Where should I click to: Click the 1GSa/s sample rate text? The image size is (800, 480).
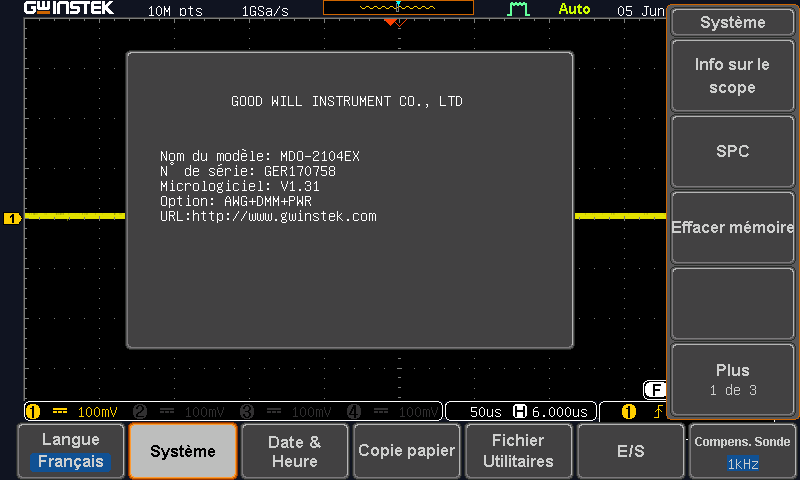[x=265, y=11]
